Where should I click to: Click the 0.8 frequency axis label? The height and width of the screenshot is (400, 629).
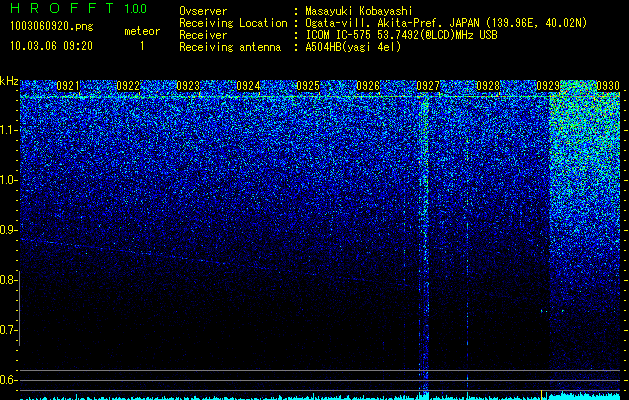coord(9,280)
